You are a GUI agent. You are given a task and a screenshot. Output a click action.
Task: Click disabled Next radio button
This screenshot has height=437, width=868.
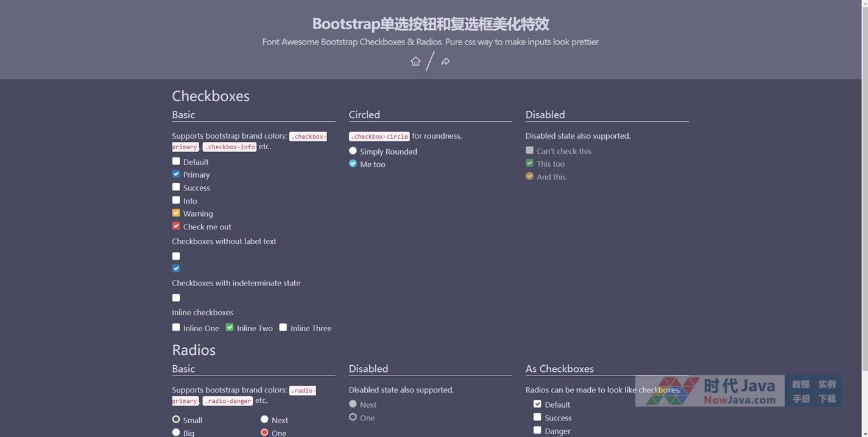[353, 404]
